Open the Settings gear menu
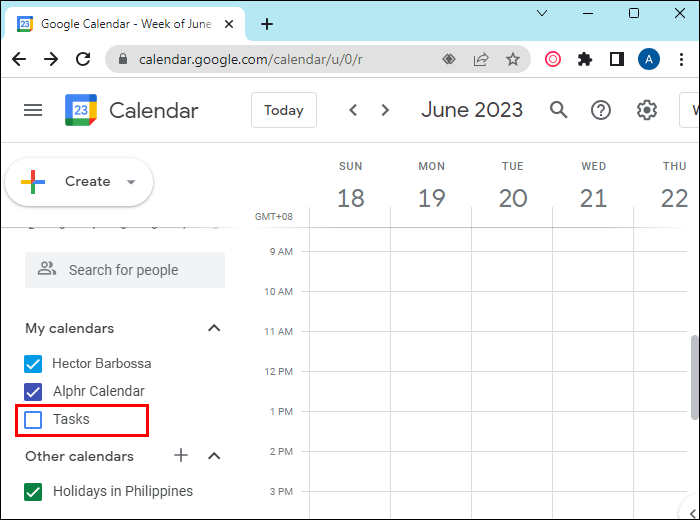This screenshot has height=520, width=700. pyautogui.click(x=647, y=110)
